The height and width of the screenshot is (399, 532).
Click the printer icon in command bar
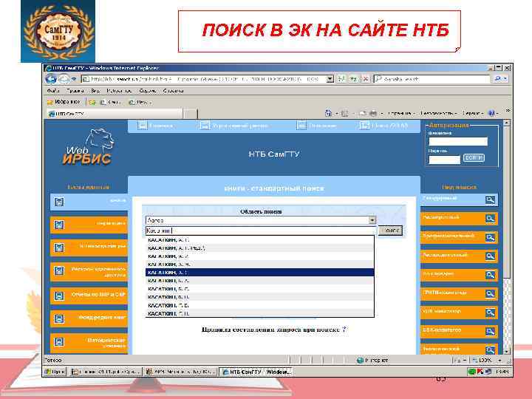(x=373, y=113)
